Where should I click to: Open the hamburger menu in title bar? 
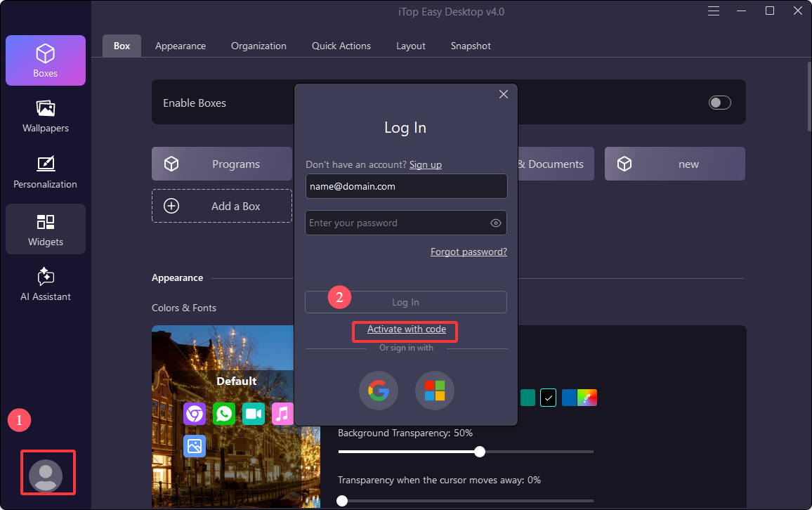pos(714,11)
